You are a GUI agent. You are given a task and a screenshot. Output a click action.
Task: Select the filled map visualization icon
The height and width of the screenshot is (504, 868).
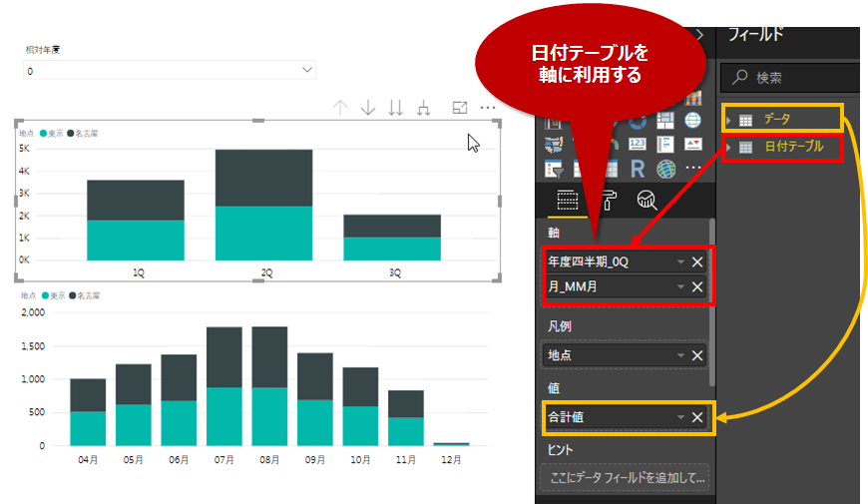[553, 145]
